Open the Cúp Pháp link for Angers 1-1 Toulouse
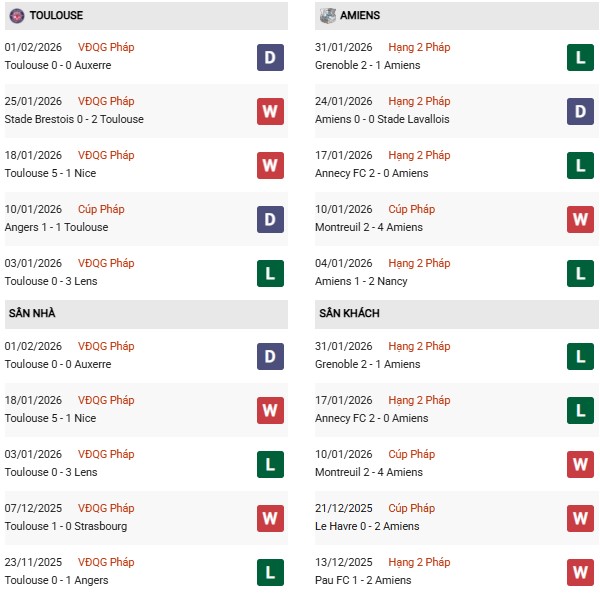The image size is (600, 593). pos(98,209)
